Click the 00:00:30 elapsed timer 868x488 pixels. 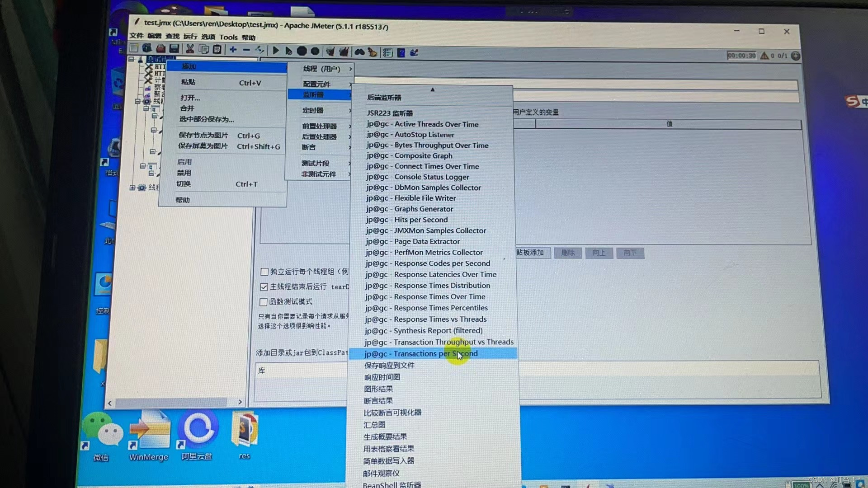tap(741, 55)
